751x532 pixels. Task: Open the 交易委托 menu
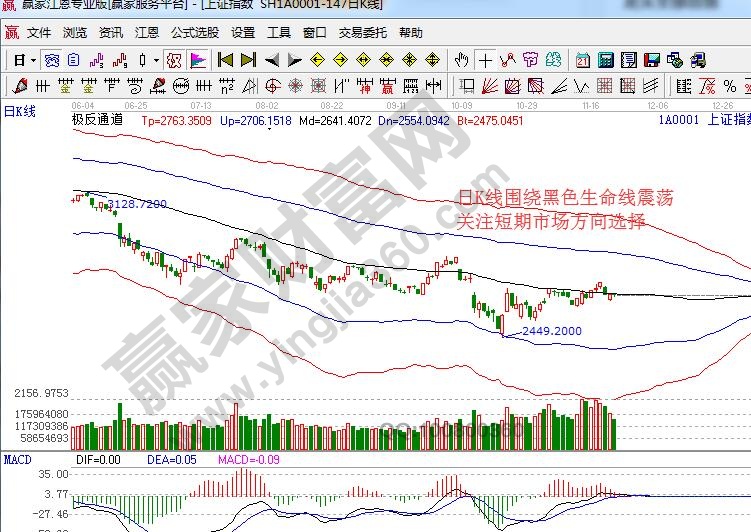362,33
